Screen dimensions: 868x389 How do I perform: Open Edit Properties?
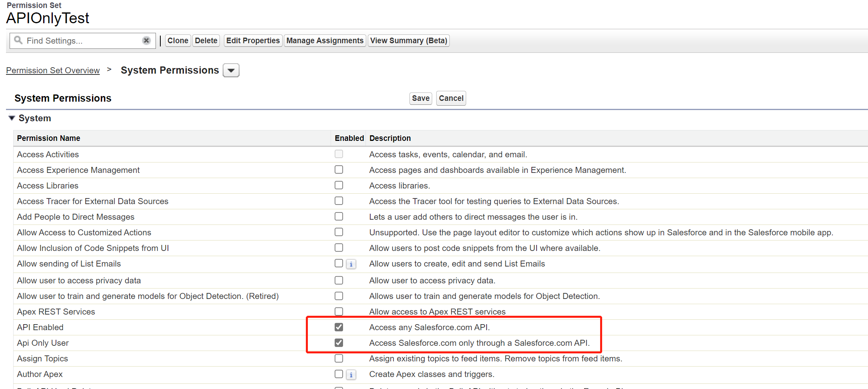253,40
